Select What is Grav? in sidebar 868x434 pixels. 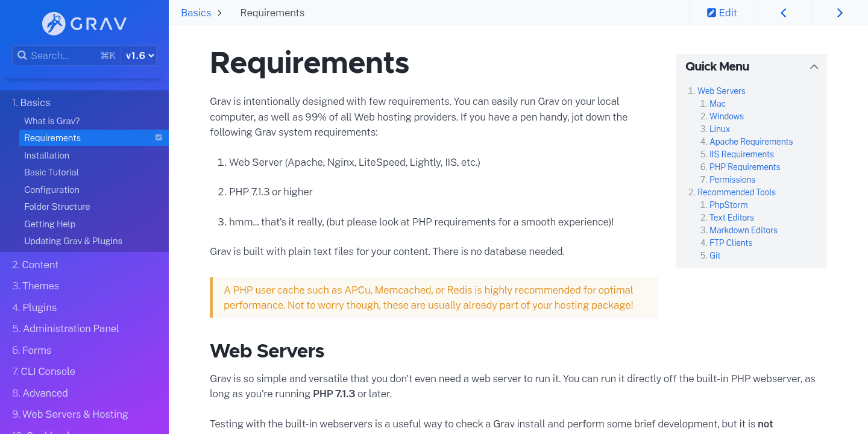tap(51, 121)
